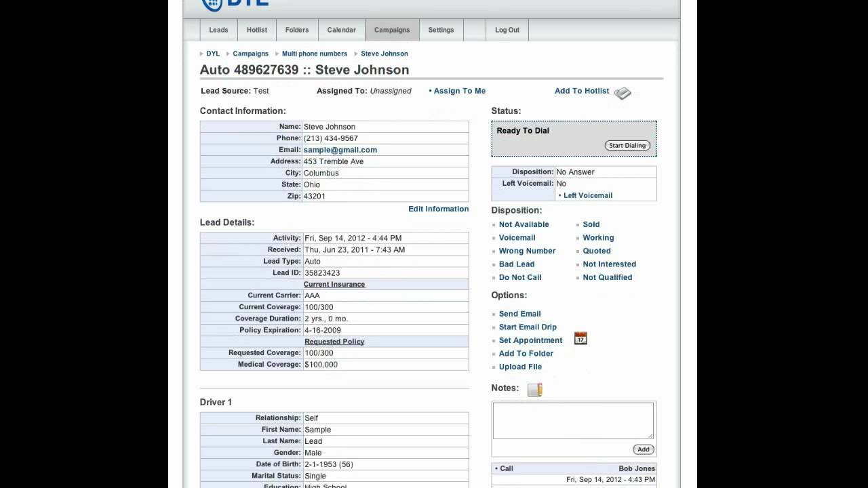Viewport: 868px width, 488px height.
Task: Click the Left Voicemail link
Action: (x=588, y=195)
